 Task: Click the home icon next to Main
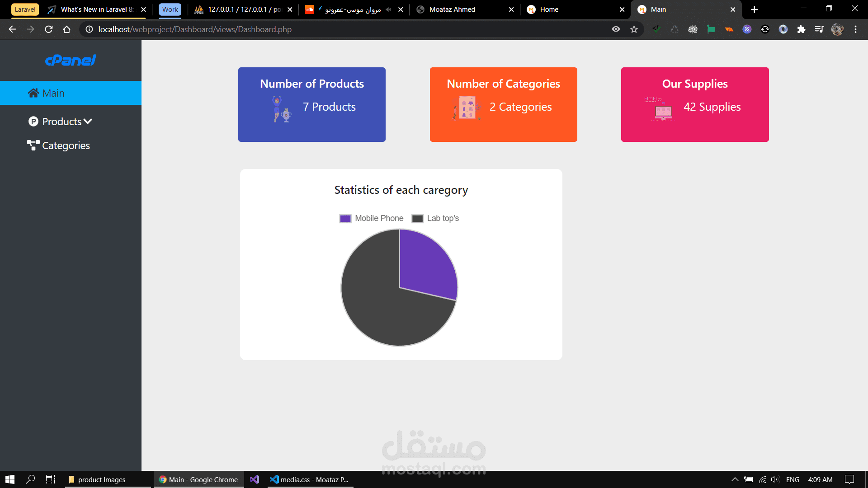33,93
